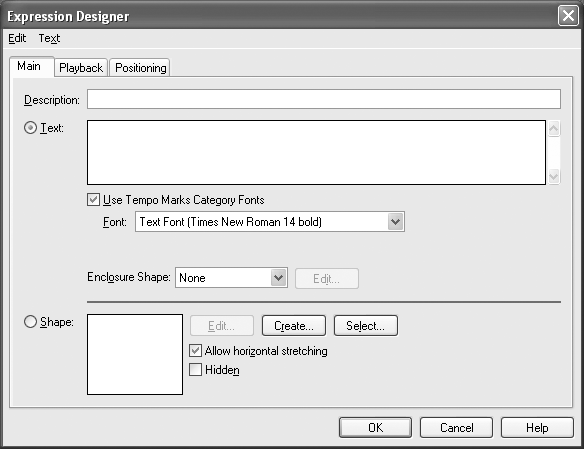The height and width of the screenshot is (449, 584).
Task: Expand the Font dropdown list
Action: (x=395, y=222)
